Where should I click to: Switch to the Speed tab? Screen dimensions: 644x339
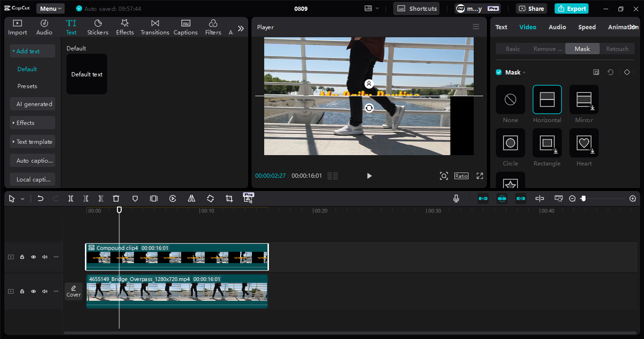[x=587, y=27]
